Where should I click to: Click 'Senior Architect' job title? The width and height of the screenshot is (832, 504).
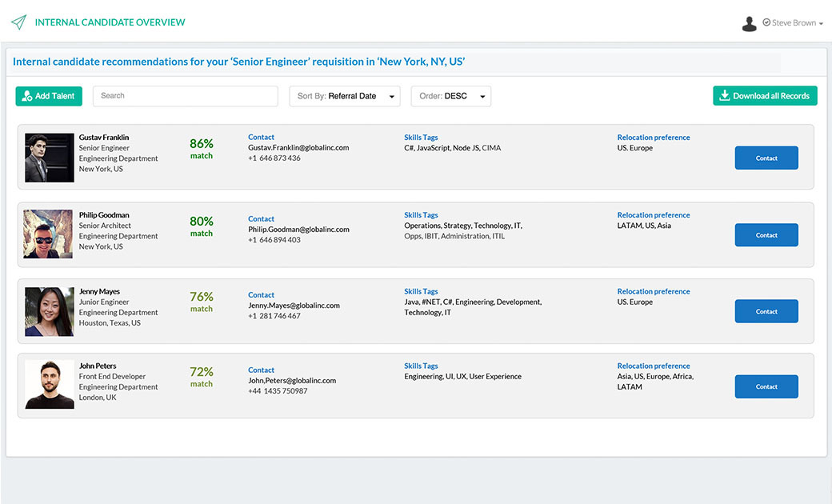105,226
